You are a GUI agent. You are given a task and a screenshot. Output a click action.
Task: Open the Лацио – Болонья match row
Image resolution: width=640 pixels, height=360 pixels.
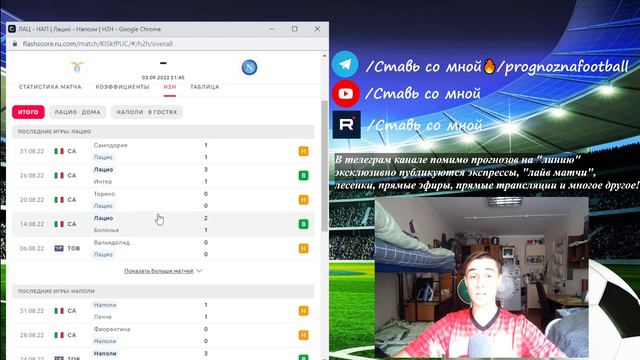pos(163,224)
